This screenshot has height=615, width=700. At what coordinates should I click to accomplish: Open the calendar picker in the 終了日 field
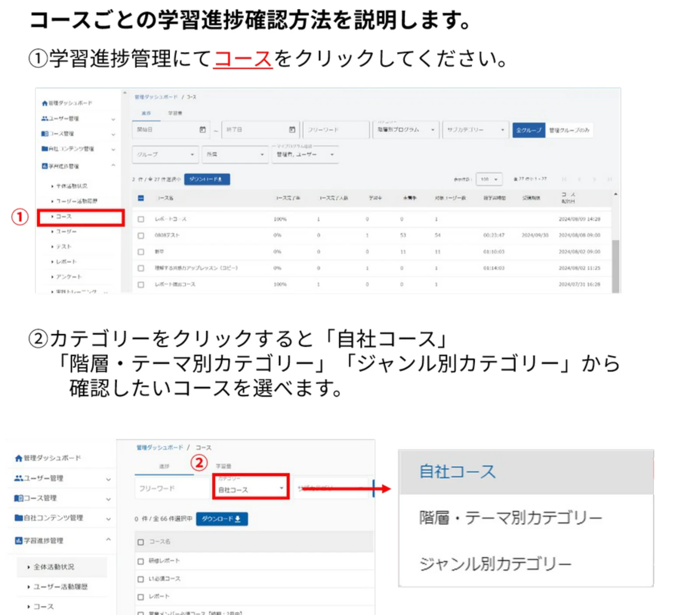pyautogui.click(x=292, y=130)
